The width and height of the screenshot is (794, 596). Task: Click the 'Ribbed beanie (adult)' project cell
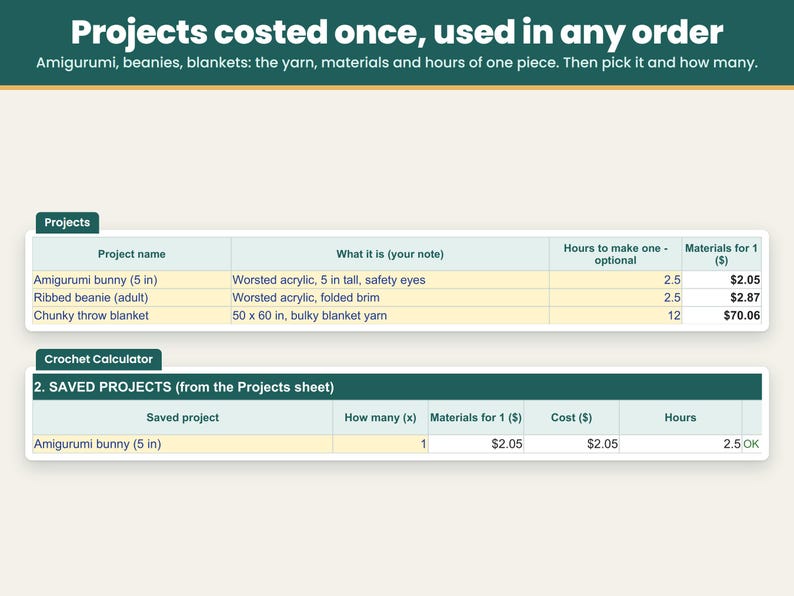point(132,297)
